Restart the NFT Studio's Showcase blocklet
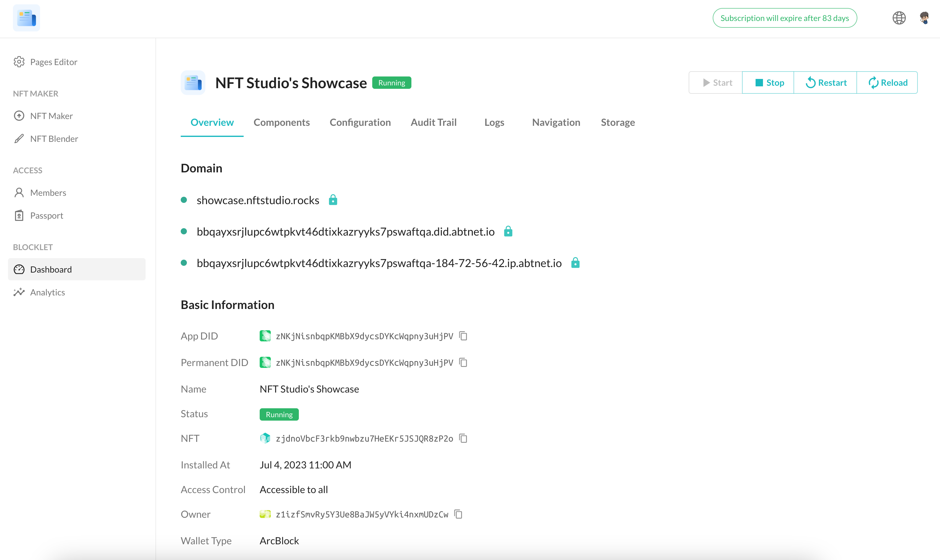This screenshot has width=940, height=560. (826, 83)
